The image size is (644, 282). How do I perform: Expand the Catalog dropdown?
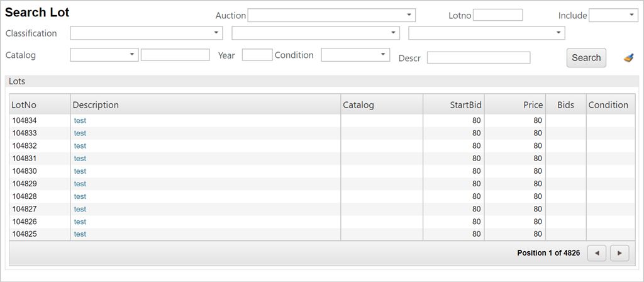coord(104,55)
